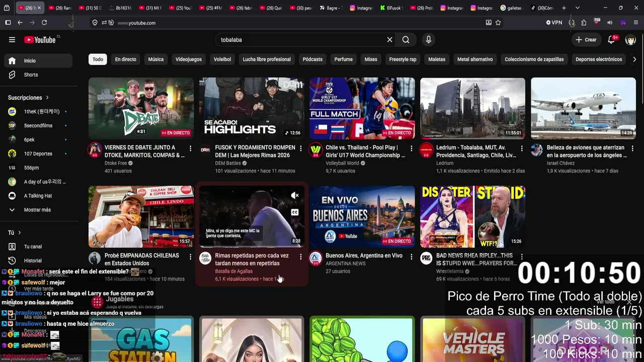Viewport: 644px width, 362px height.
Task: Open the FUSOK Y RODAMIENTO highlights thumbnail
Action: [x=252, y=108]
